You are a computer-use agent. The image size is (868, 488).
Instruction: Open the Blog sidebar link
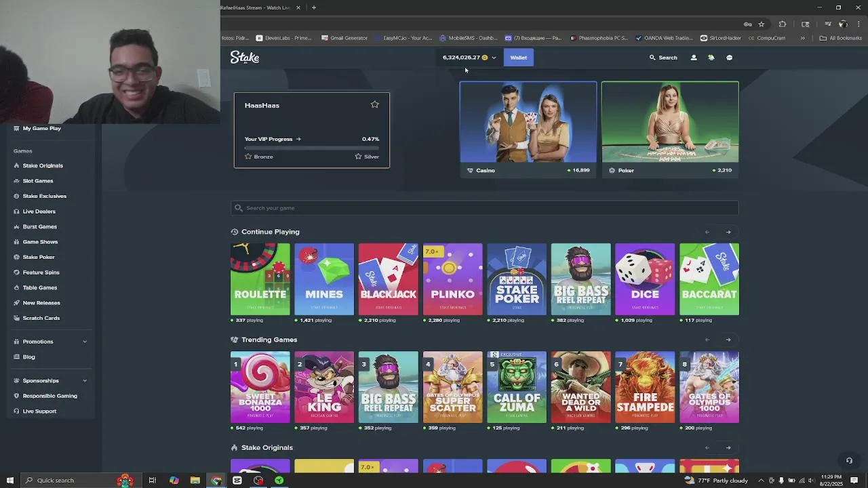pyautogui.click(x=28, y=357)
